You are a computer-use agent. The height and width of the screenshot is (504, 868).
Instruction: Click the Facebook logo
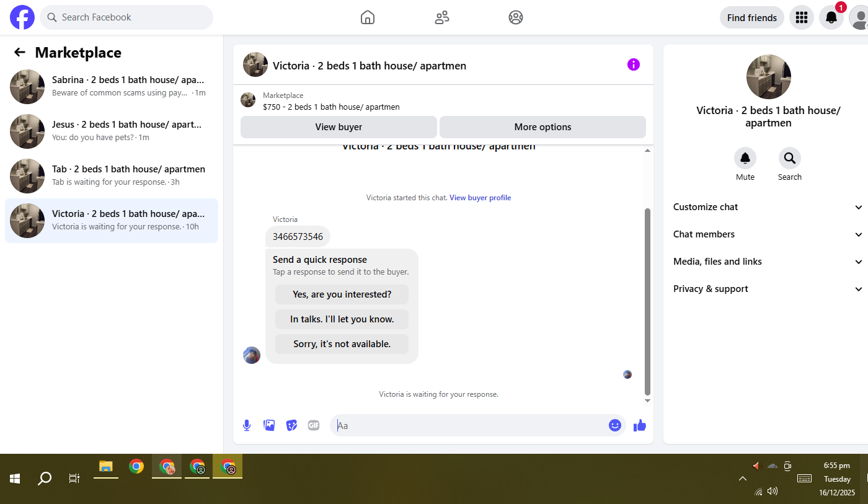pos(22,17)
